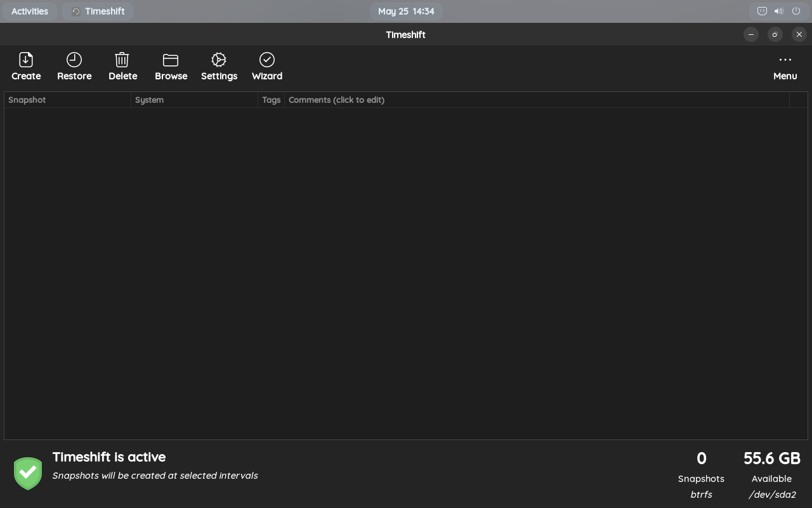Click the Tags column header

pyautogui.click(x=271, y=100)
